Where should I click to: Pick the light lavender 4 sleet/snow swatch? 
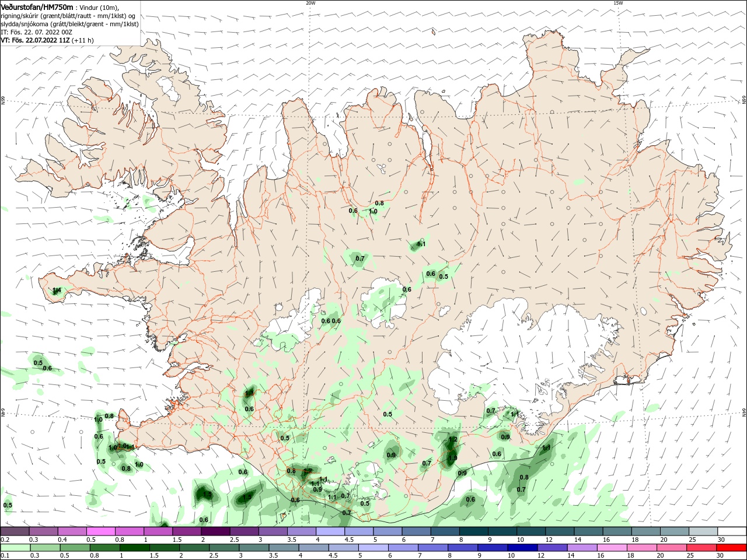click(x=330, y=531)
